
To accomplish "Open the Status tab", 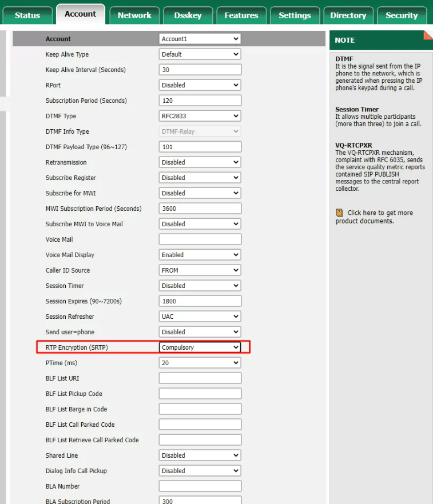I will click(x=27, y=15).
